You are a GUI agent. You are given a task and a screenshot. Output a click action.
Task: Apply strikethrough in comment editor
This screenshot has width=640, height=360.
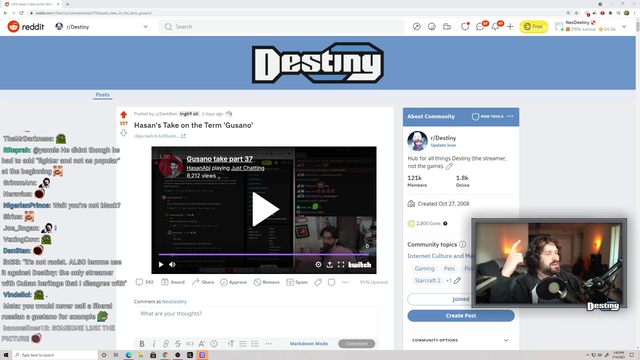point(178,344)
